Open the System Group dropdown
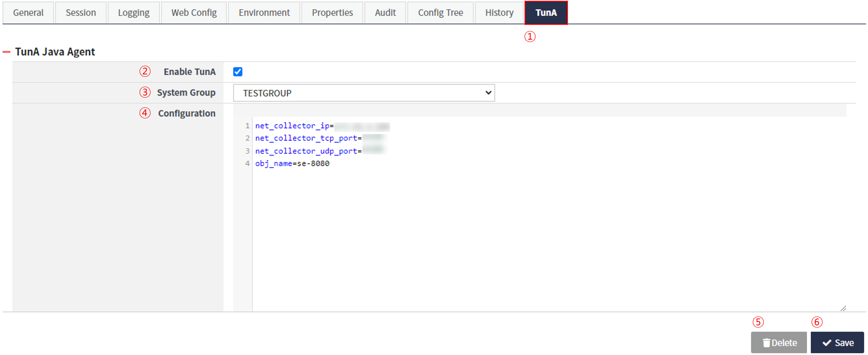Screen dimensions: 868x355 364,93
